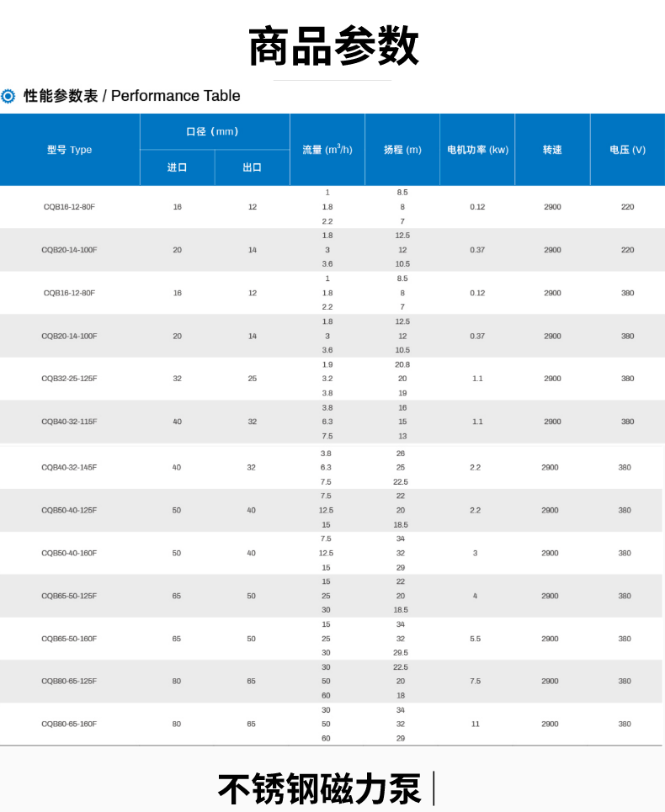Click CQB16-12-80F in the 220 voltage row

(x=69, y=207)
